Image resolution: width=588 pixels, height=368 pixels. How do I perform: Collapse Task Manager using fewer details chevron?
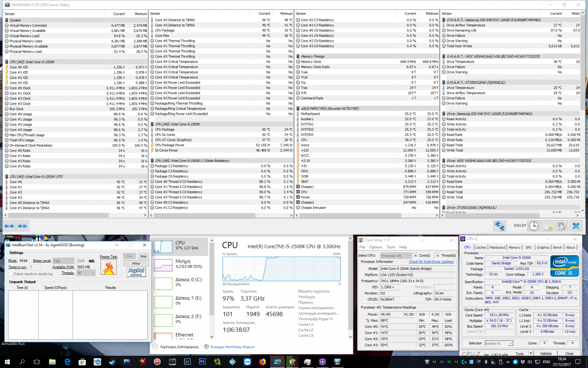tap(155, 346)
